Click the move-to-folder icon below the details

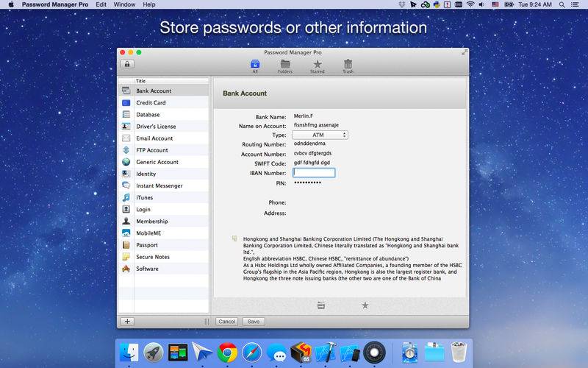321,305
